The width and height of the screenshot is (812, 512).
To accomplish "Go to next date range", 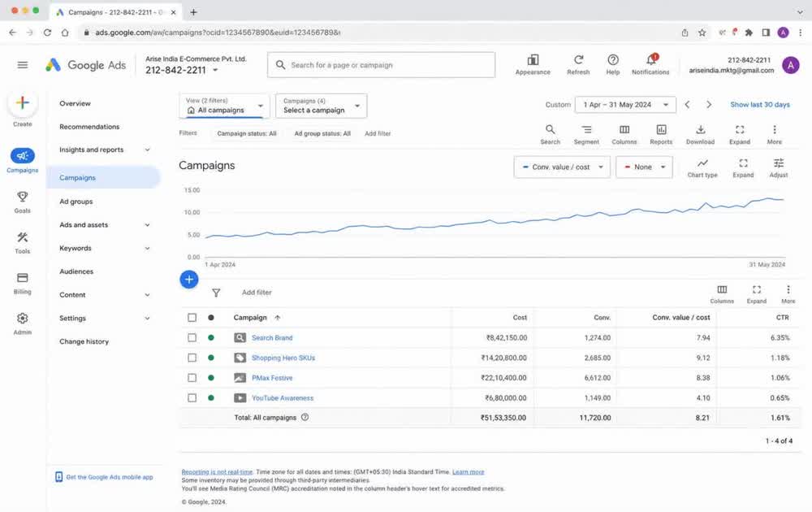I will (708, 105).
